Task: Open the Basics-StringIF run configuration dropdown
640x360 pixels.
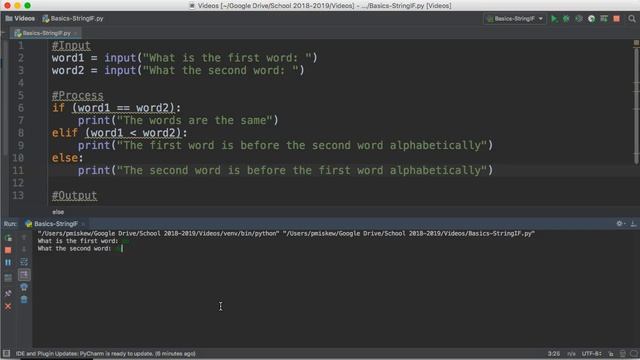Action: click(x=515, y=19)
